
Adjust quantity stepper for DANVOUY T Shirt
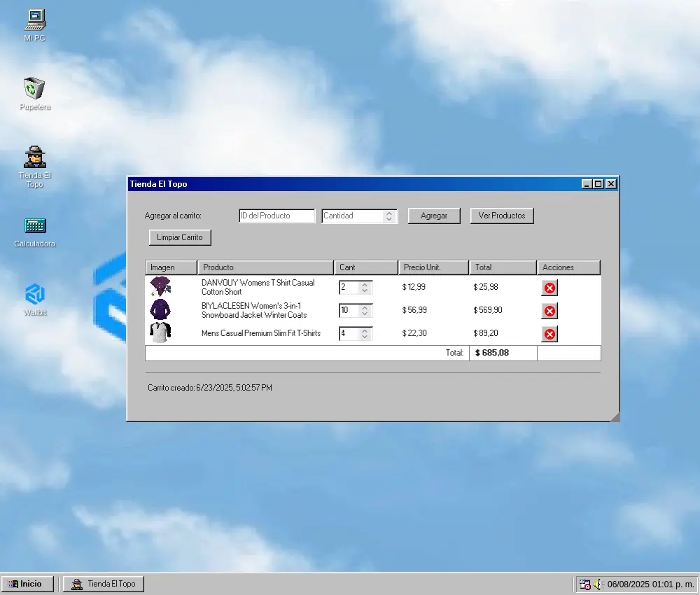point(365,288)
